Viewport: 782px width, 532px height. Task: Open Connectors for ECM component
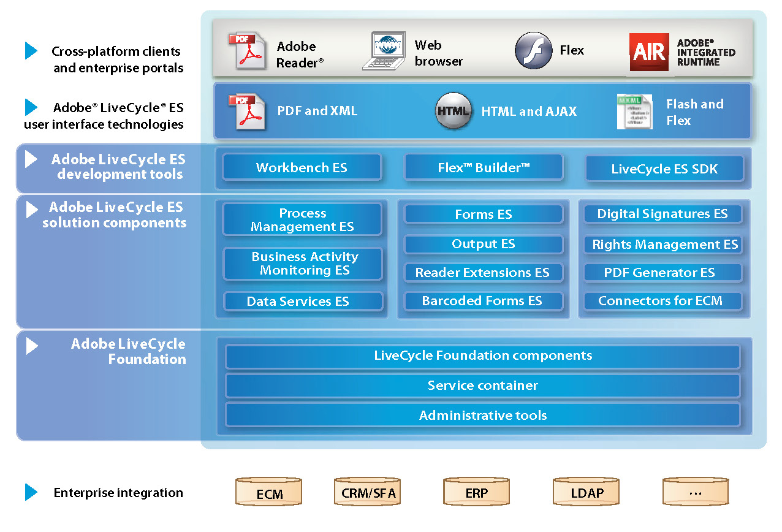point(662,301)
